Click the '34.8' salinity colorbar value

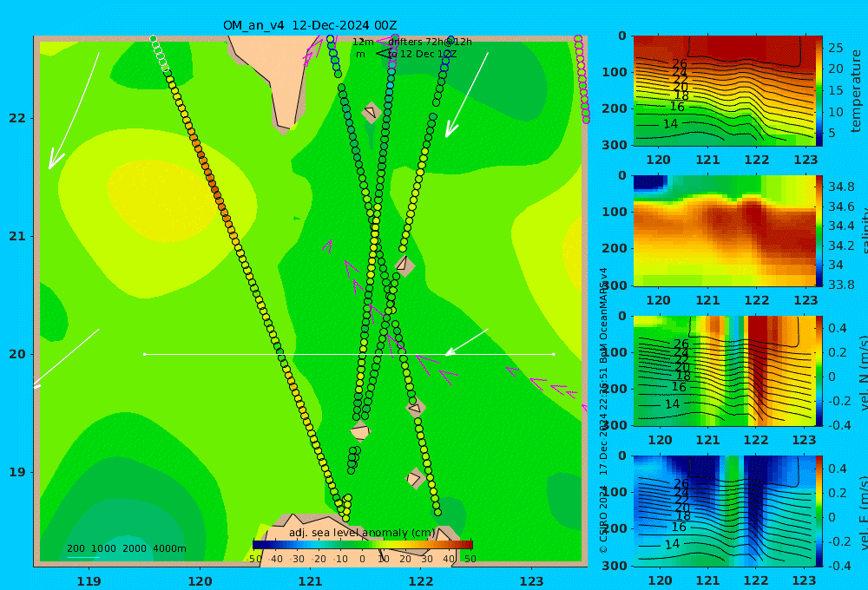click(x=841, y=187)
